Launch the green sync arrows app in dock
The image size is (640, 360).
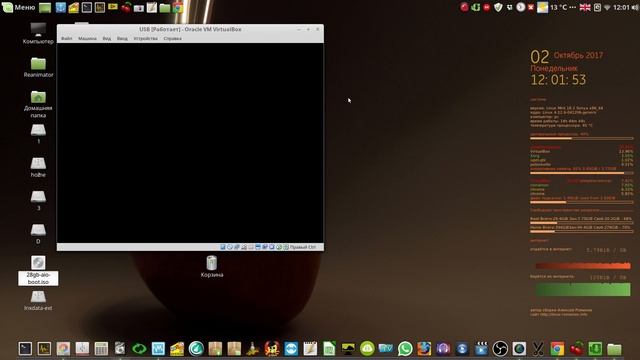click(x=139, y=349)
